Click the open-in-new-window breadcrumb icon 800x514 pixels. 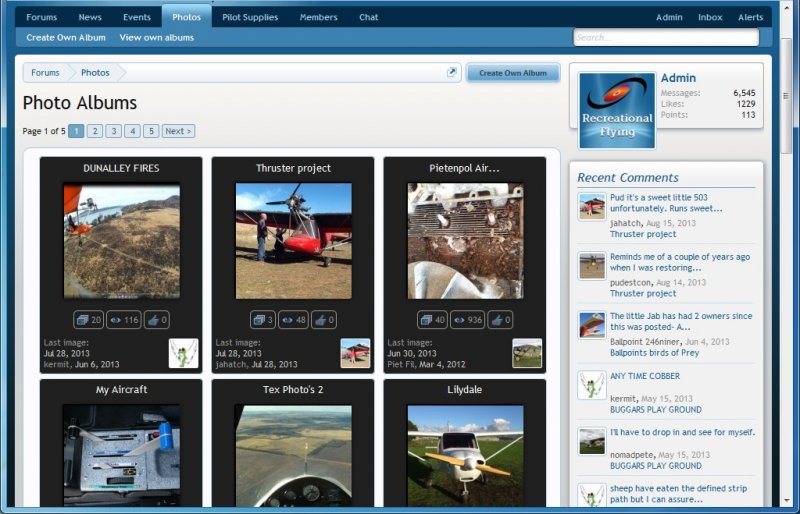(x=452, y=72)
